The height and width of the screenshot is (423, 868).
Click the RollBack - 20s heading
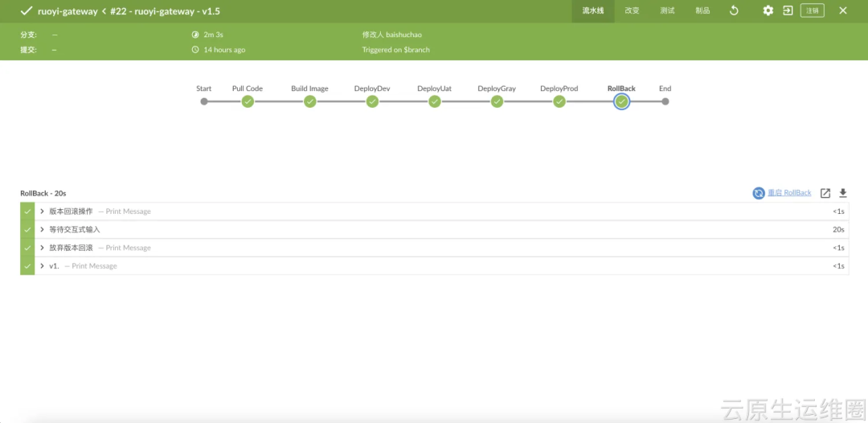[x=43, y=193]
